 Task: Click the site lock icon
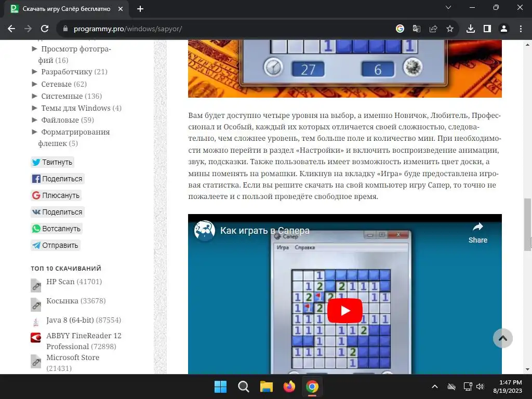pyautogui.click(x=65, y=29)
